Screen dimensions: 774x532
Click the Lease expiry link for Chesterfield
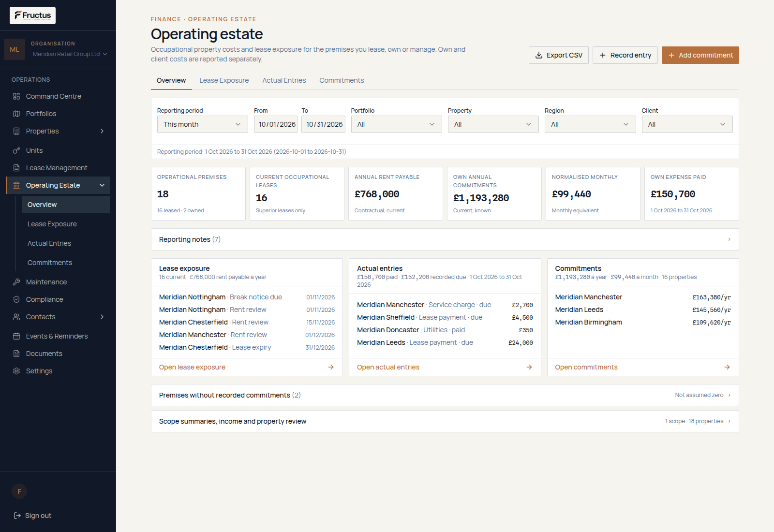pos(252,347)
